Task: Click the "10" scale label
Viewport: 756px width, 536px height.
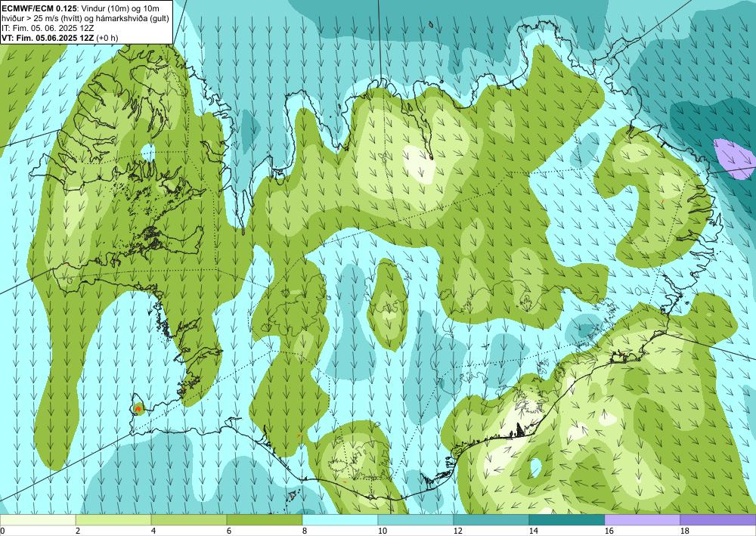Action: pos(383,531)
